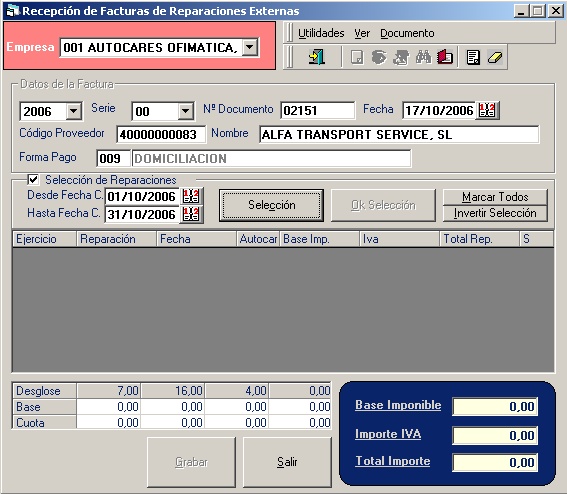Screen dimensions: 567x494
Task: Click the binoculars search icon
Action: pos(423,57)
